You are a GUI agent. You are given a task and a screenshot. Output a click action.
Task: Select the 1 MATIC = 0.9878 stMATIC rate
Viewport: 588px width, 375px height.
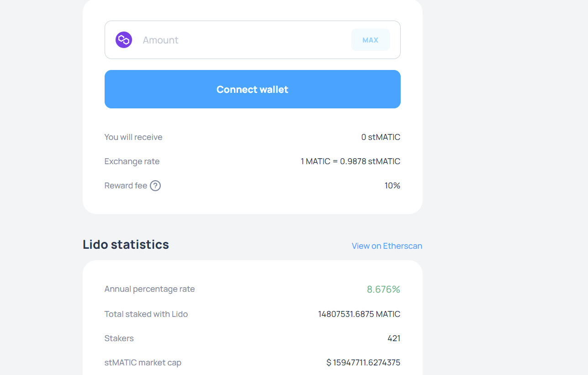pos(350,161)
